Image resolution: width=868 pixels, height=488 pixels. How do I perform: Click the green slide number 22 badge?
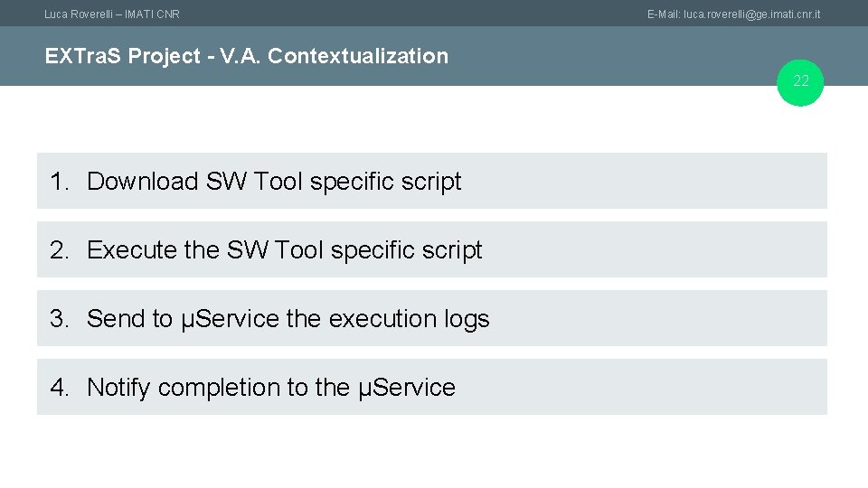click(801, 82)
